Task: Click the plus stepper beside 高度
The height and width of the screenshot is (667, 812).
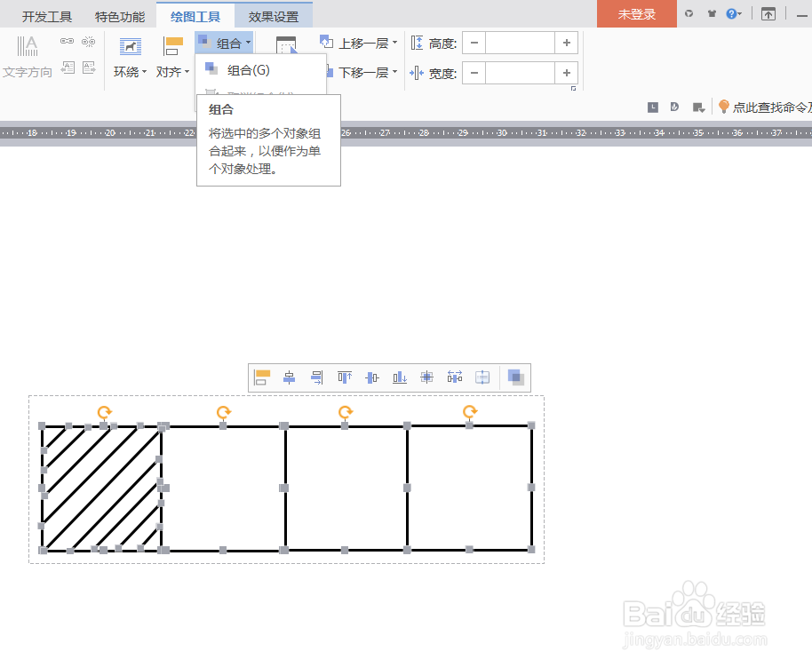Action: 566,42
